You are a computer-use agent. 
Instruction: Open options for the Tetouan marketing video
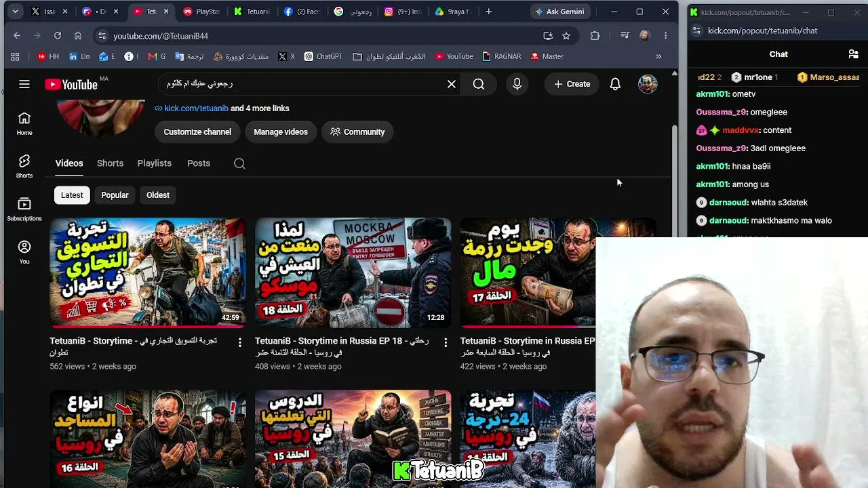point(239,343)
